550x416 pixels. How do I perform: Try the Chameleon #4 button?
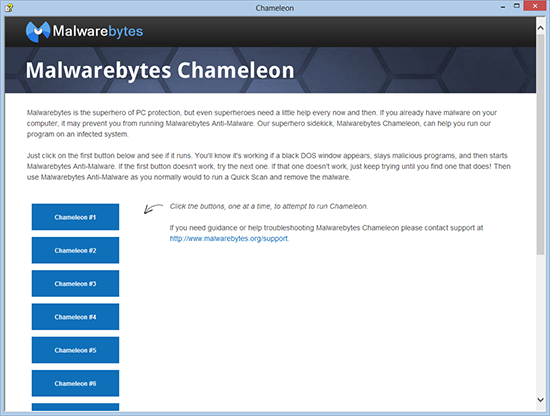(x=75, y=317)
